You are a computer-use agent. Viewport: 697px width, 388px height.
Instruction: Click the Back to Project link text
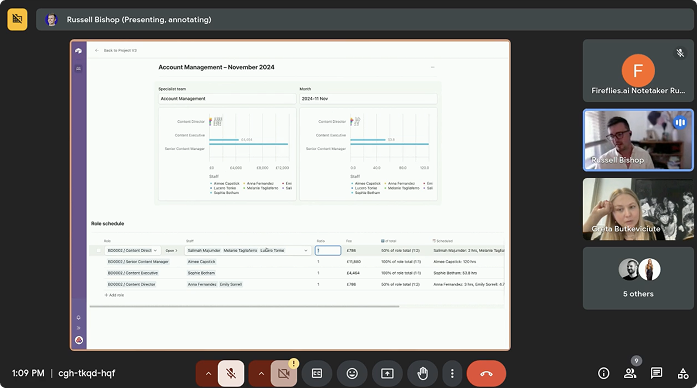pos(120,51)
